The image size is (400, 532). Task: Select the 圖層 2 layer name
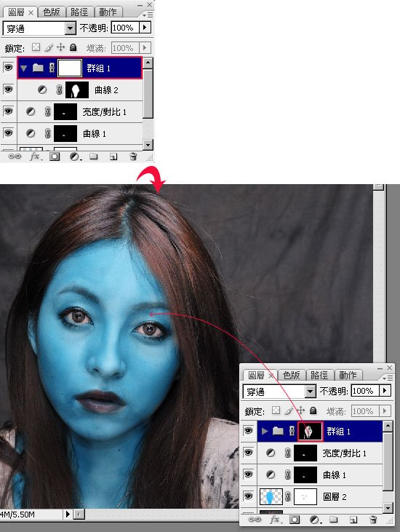click(x=335, y=497)
